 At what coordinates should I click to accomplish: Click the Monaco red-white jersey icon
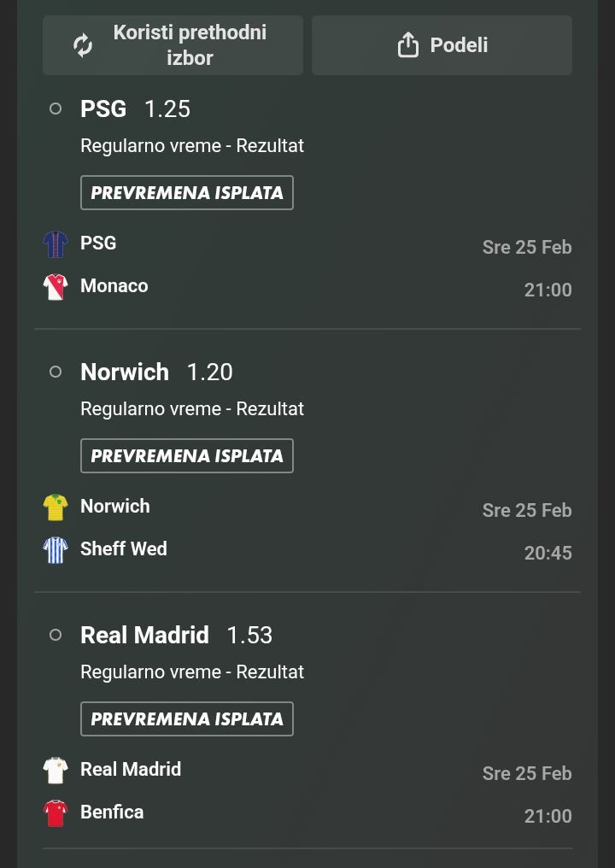point(56,286)
